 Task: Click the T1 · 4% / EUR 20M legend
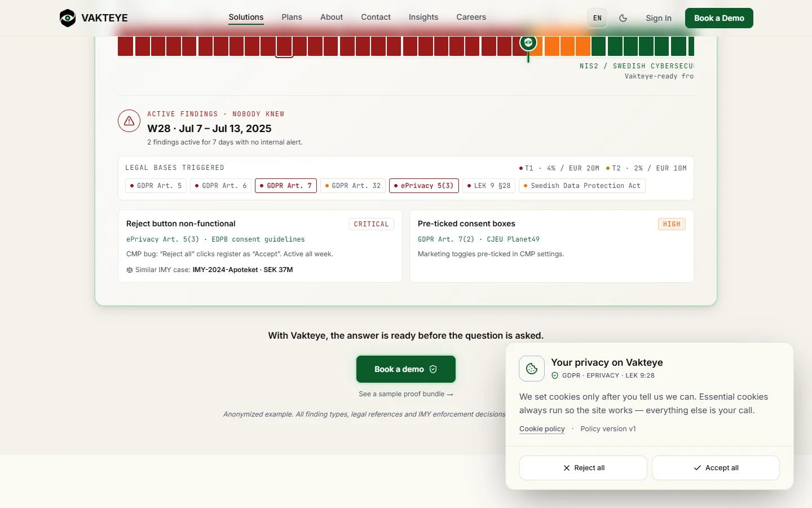point(559,168)
